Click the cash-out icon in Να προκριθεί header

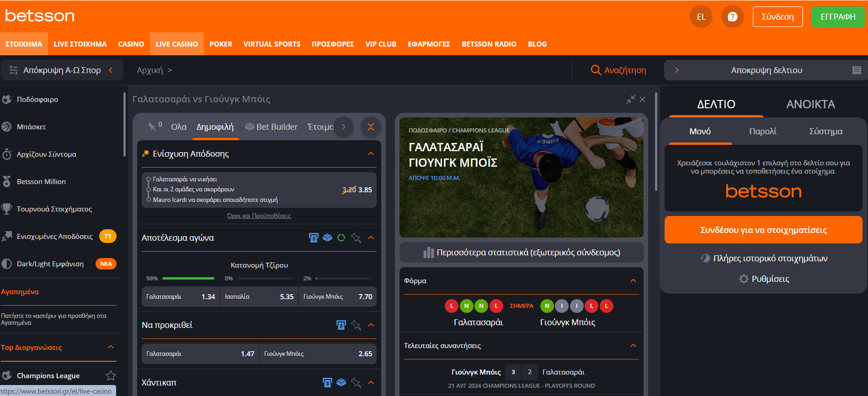pos(341,325)
